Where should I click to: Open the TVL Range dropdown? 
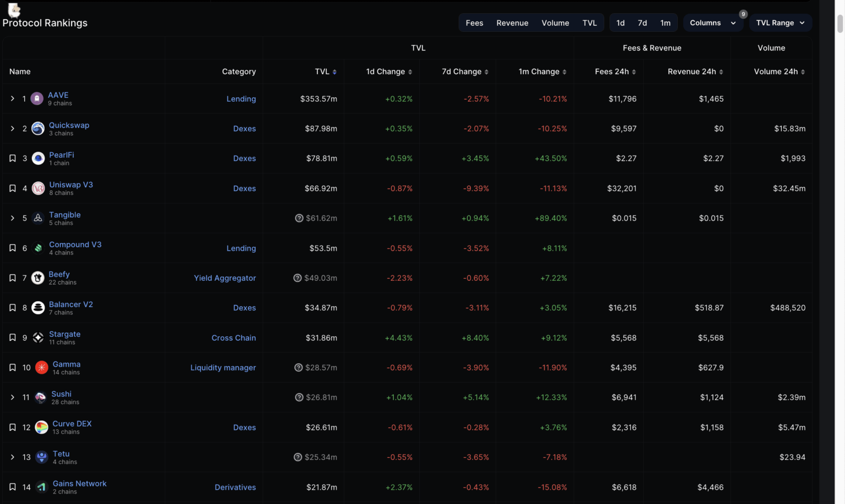pyautogui.click(x=781, y=23)
